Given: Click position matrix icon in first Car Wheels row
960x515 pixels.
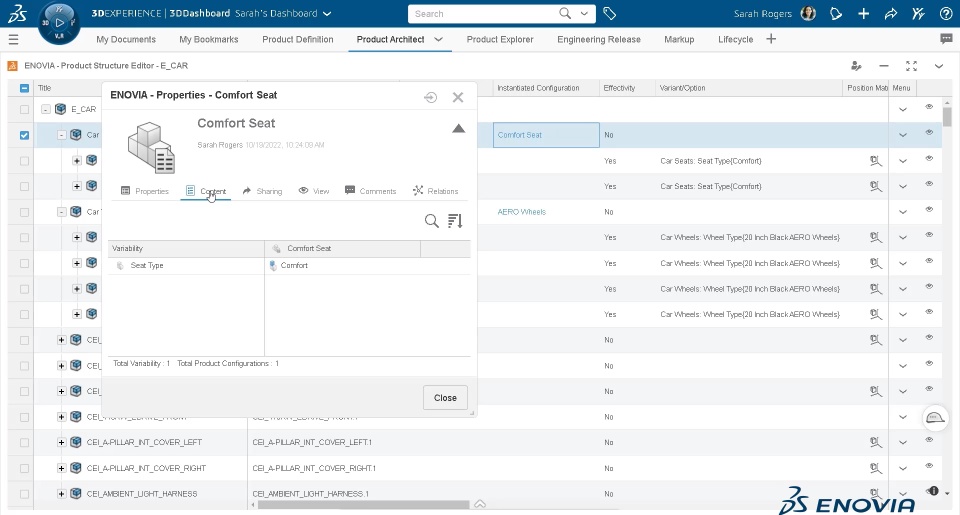Looking at the screenshot, I should (x=876, y=238).
